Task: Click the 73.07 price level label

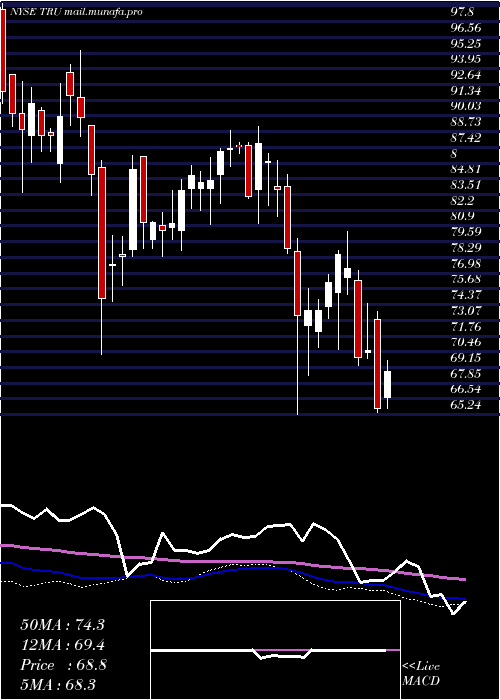Action: [466, 311]
